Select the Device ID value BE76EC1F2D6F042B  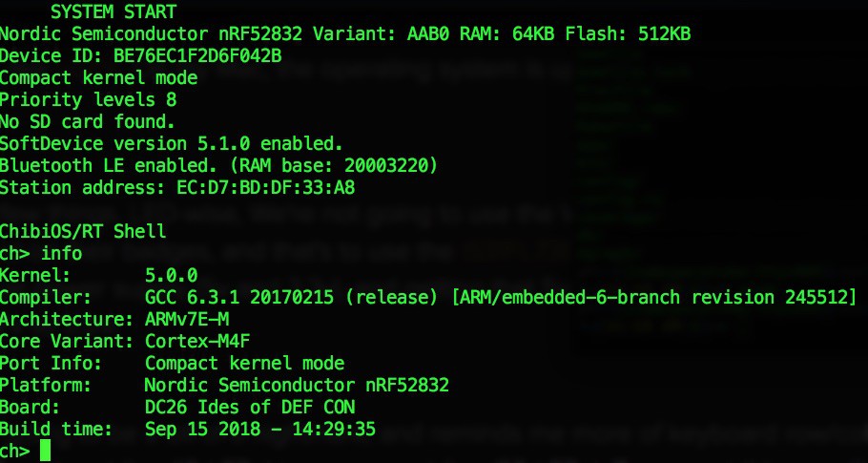point(197,56)
